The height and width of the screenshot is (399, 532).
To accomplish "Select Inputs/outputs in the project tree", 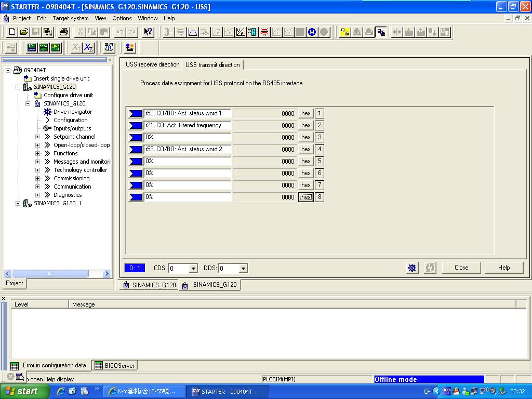I will pyautogui.click(x=72, y=128).
